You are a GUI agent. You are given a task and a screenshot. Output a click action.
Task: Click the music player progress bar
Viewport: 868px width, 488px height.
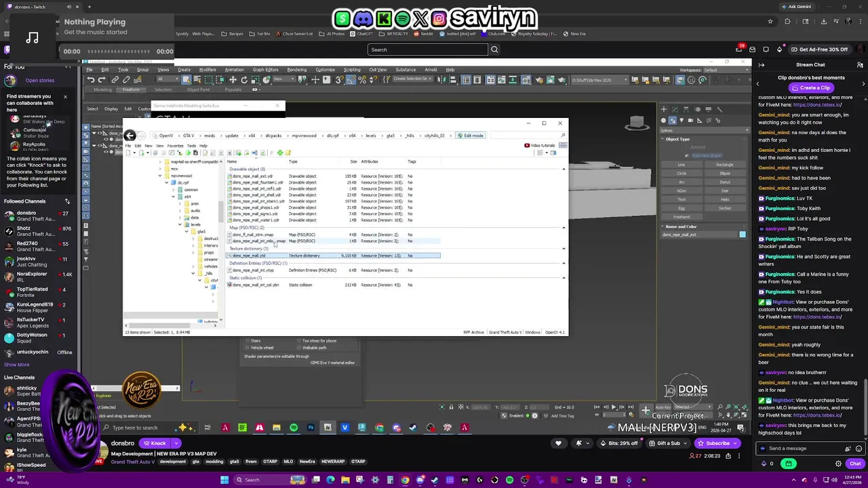[118, 52]
